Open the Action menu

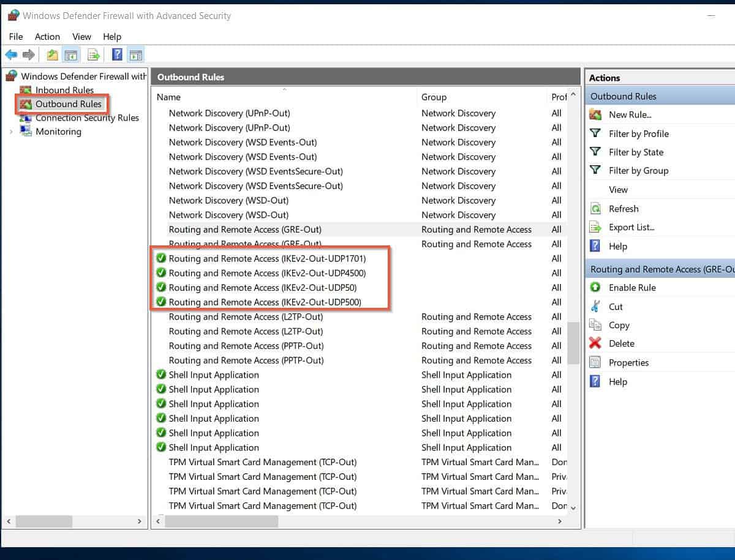pos(47,37)
